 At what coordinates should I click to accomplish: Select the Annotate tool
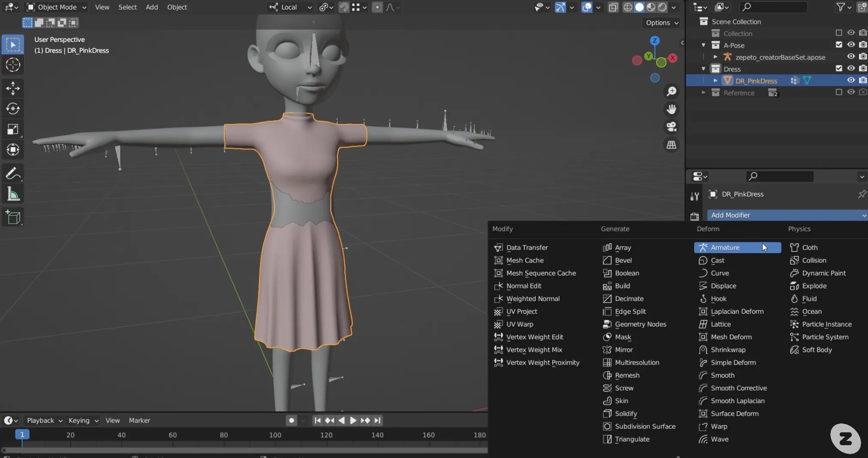click(x=13, y=174)
